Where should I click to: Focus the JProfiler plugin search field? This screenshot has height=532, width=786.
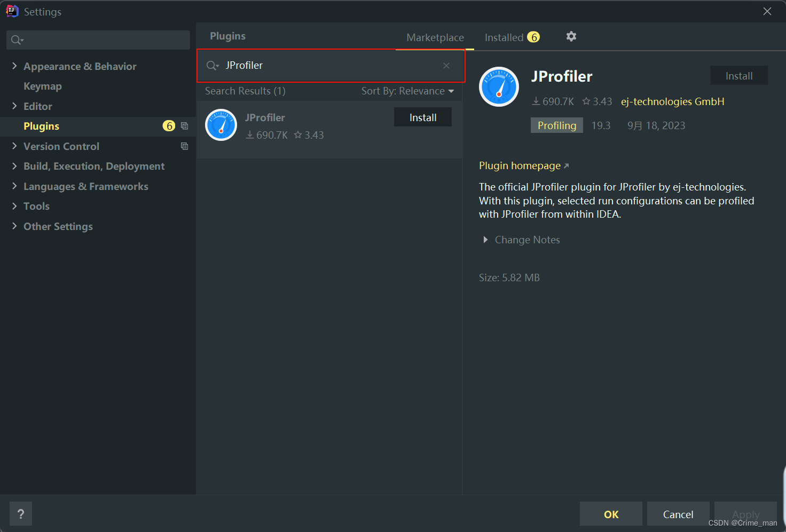pos(331,66)
